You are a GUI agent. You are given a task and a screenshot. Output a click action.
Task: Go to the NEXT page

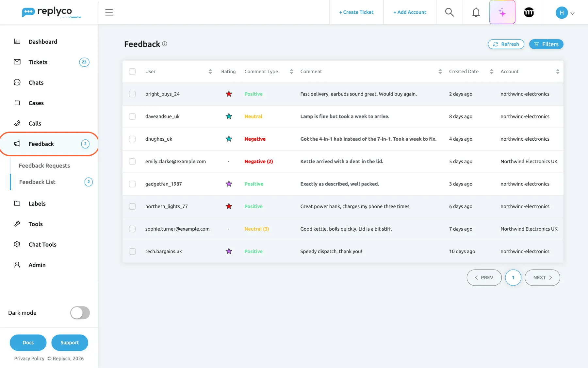542,277
